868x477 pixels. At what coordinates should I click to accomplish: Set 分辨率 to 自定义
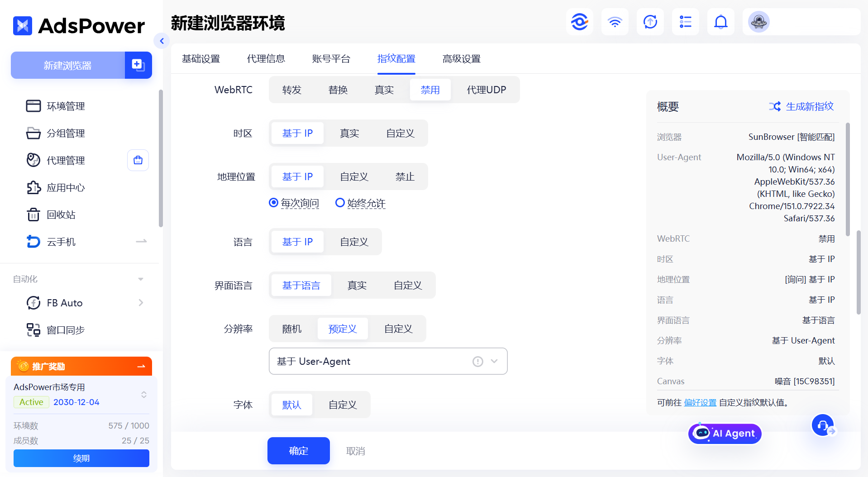(x=398, y=329)
